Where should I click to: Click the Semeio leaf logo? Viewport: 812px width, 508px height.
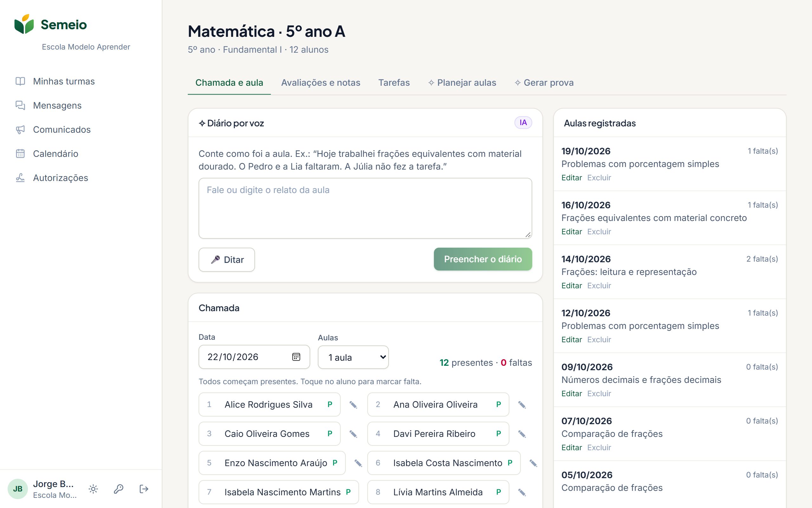[24, 24]
